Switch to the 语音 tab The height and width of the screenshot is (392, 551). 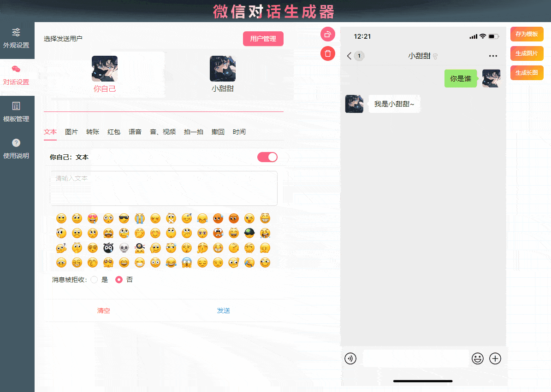[135, 132]
